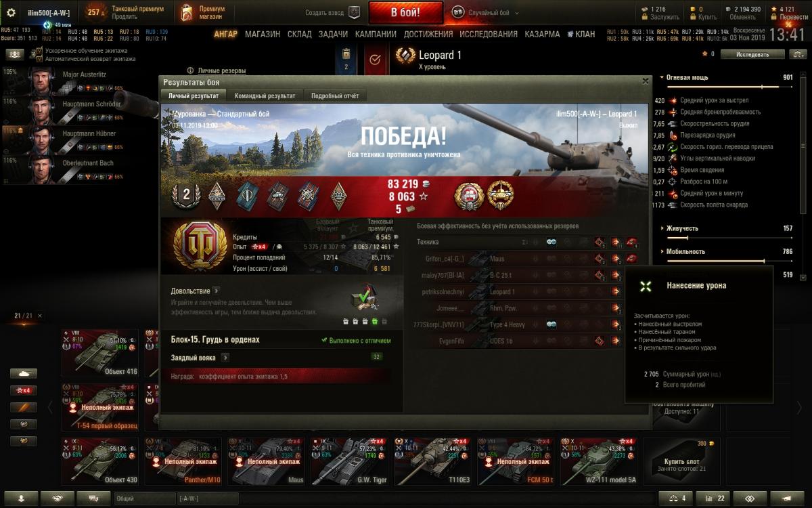Viewport: 812px width, 508px height.
Task: Select the tank type filter icon
Action: tap(24, 373)
